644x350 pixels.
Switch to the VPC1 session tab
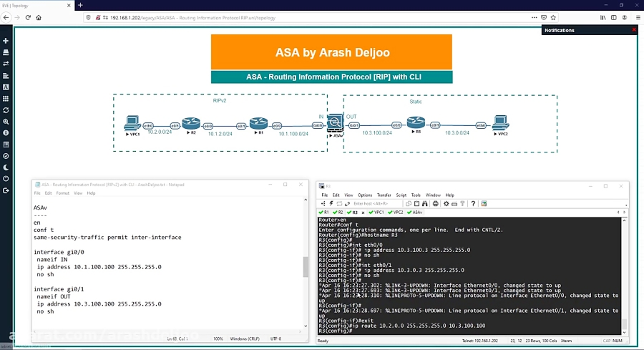coord(376,213)
